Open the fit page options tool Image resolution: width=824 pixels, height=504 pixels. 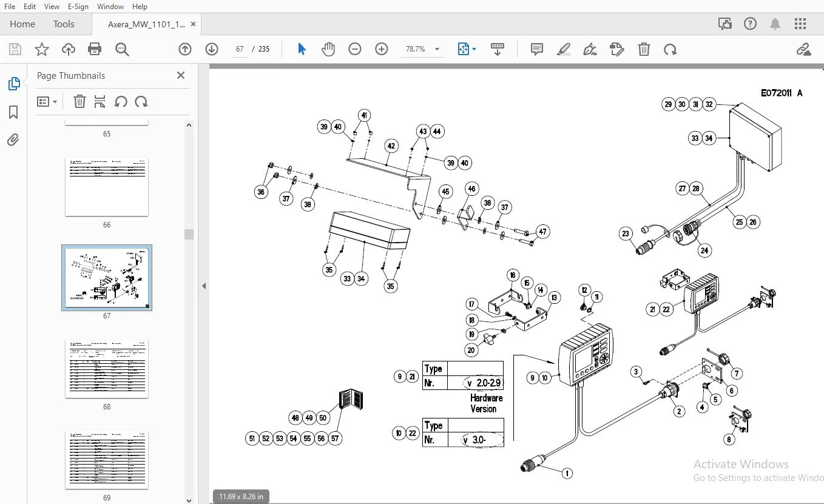[x=466, y=49]
